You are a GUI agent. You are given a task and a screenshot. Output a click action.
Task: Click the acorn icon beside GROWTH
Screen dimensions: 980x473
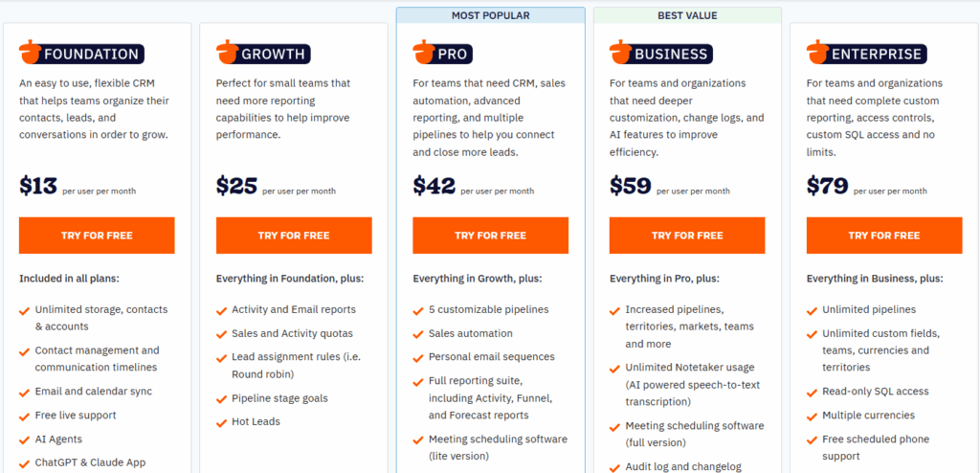[227, 52]
